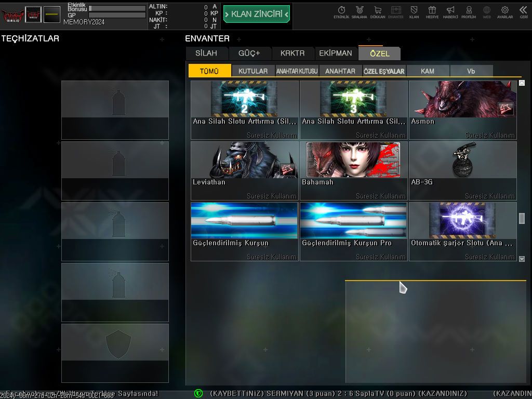532x399 pixels.
Task: Select the Özel Eşyalar filter tab
Action: pyautogui.click(x=384, y=71)
